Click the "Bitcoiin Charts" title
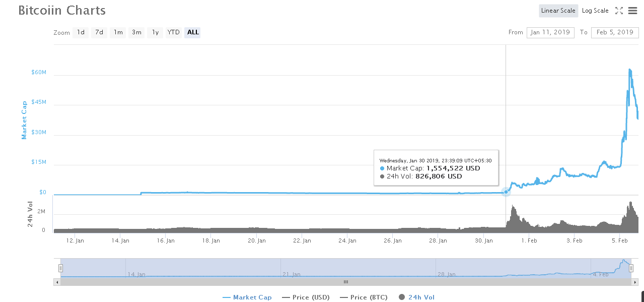644x302 pixels. click(62, 11)
